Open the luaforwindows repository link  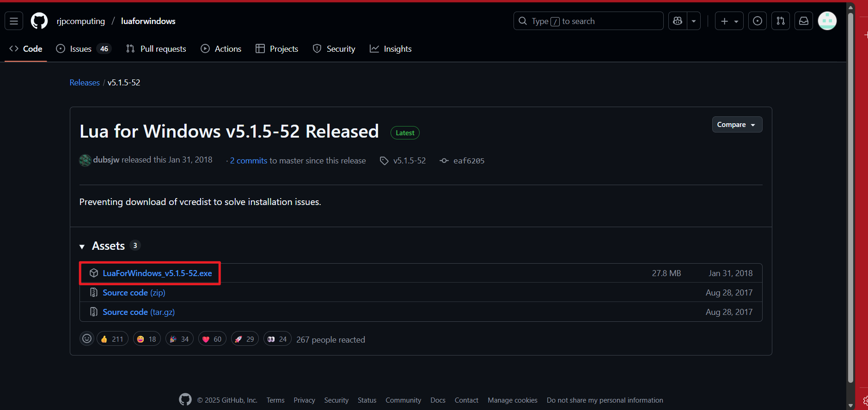[148, 21]
